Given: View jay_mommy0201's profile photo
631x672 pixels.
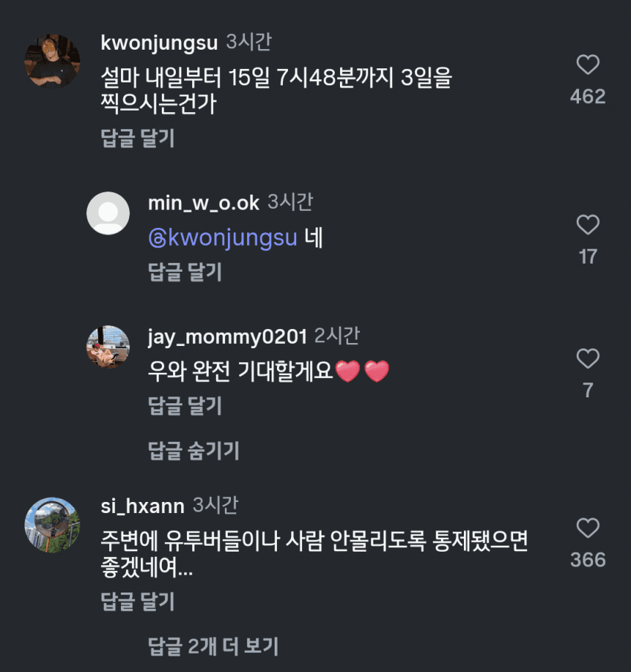Looking at the screenshot, I should 108,347.
